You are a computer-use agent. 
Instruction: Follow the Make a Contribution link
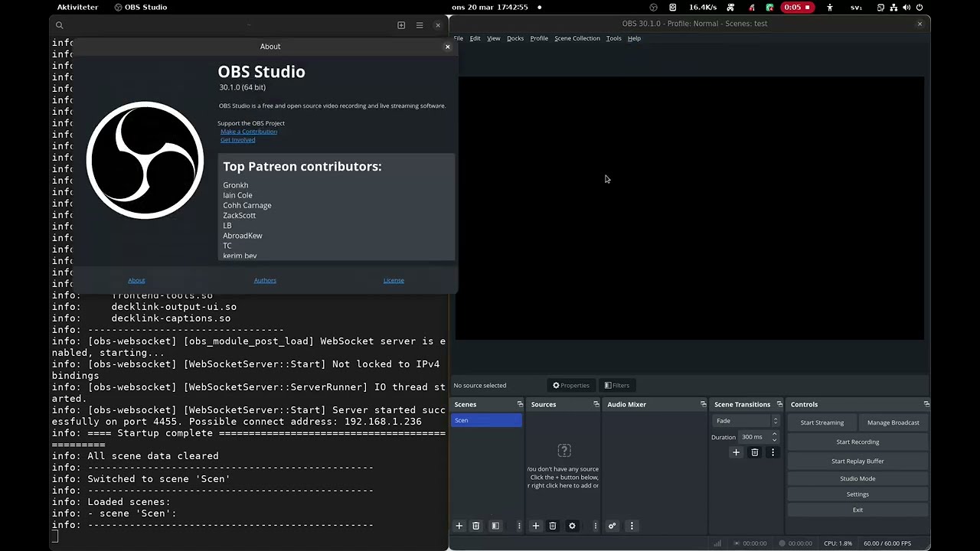249,132
